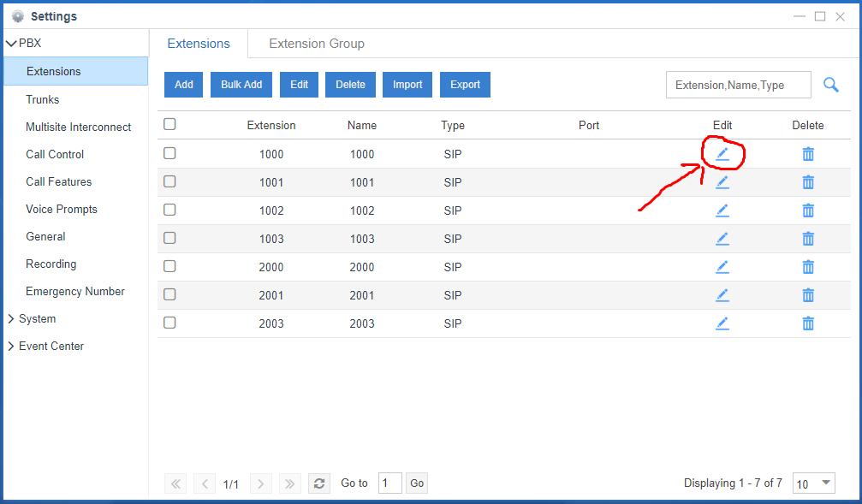Click the Name column header

[362, 125]
